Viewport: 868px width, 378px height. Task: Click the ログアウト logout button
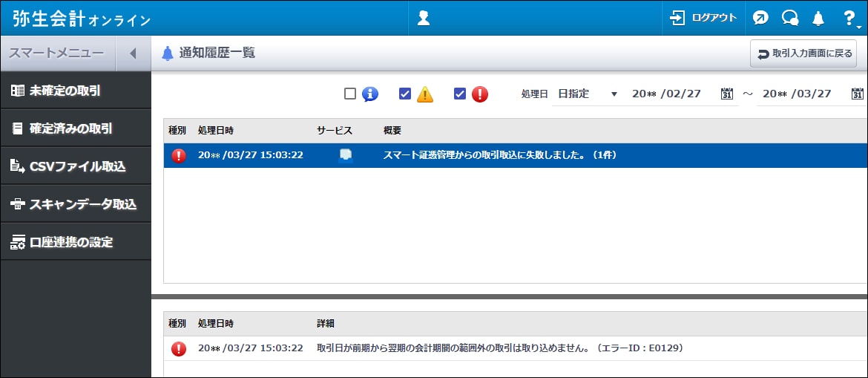pyautogui.click(x=703, y=18)
